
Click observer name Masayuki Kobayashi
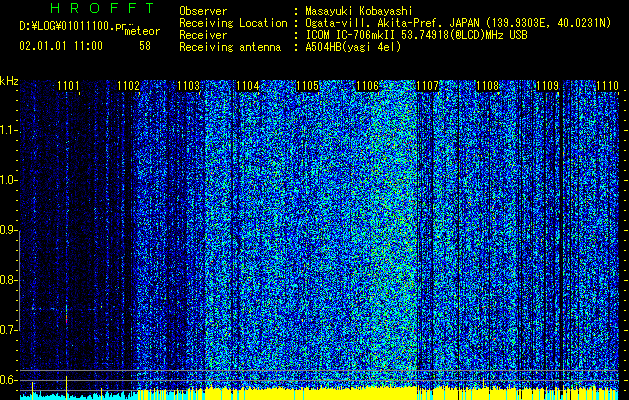(x=359, y=11)
